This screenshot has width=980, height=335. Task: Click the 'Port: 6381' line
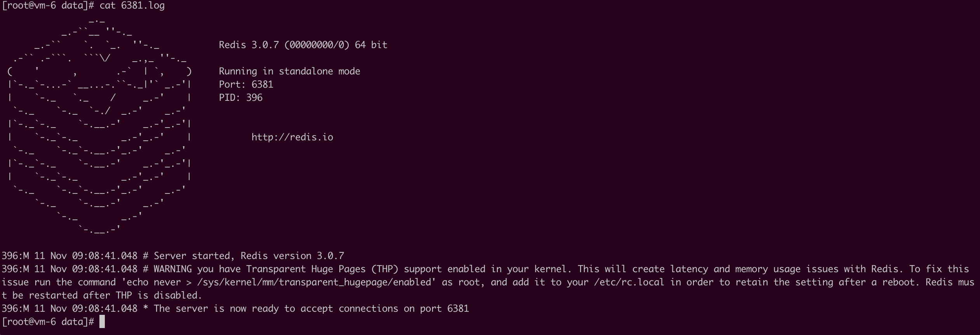click(x=246, y=85)
